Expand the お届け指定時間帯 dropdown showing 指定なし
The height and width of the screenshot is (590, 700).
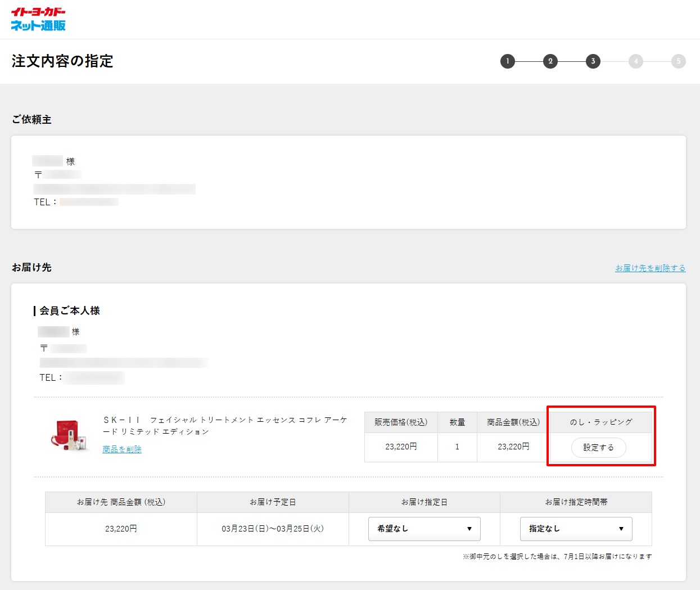pos(576,529)
